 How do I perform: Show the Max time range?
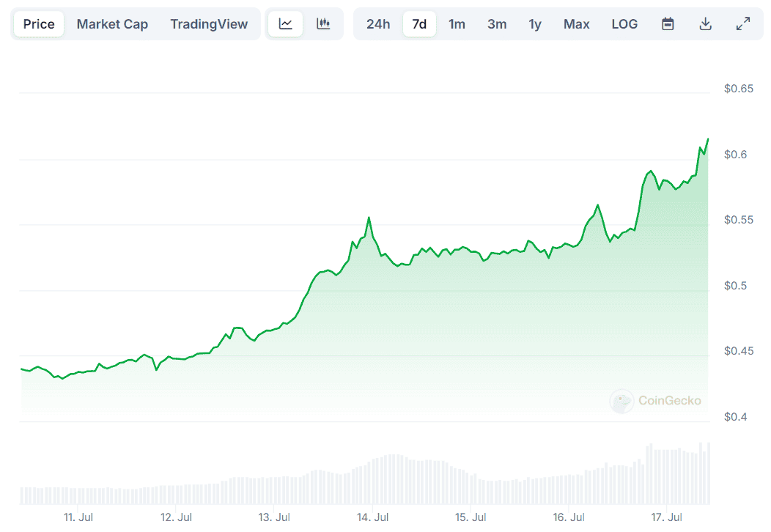(x=577, y=24)
